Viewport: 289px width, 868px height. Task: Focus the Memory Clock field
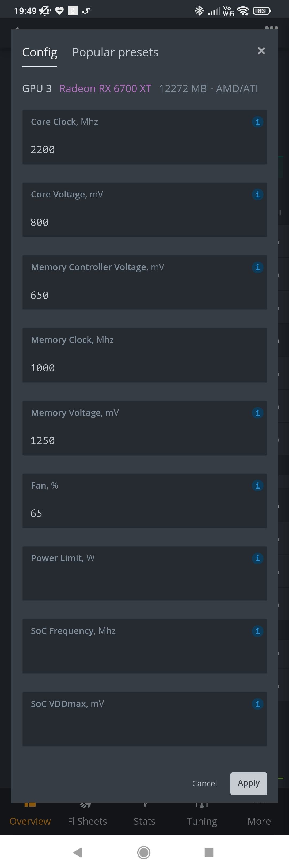click(x=145, y=355)
